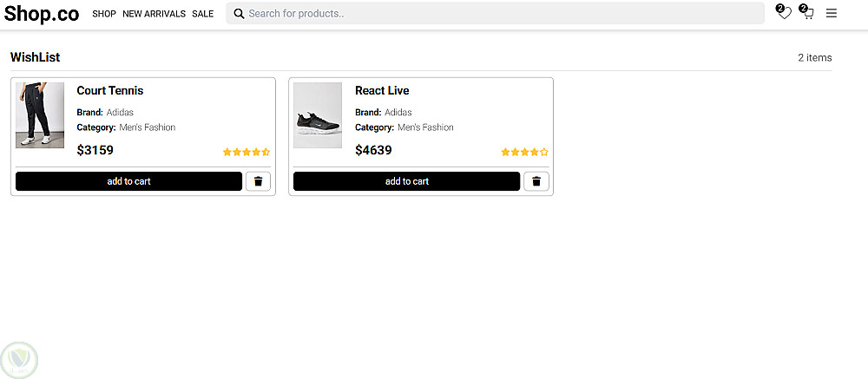
Task: Open the Court Tennis pants thumbnail
Action: [40, 115]
